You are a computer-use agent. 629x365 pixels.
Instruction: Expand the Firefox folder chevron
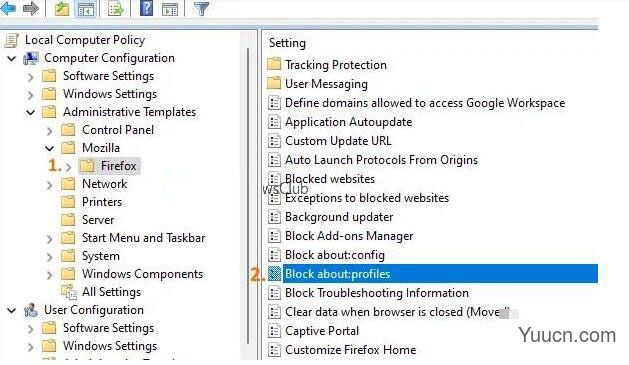pos(69,167)
